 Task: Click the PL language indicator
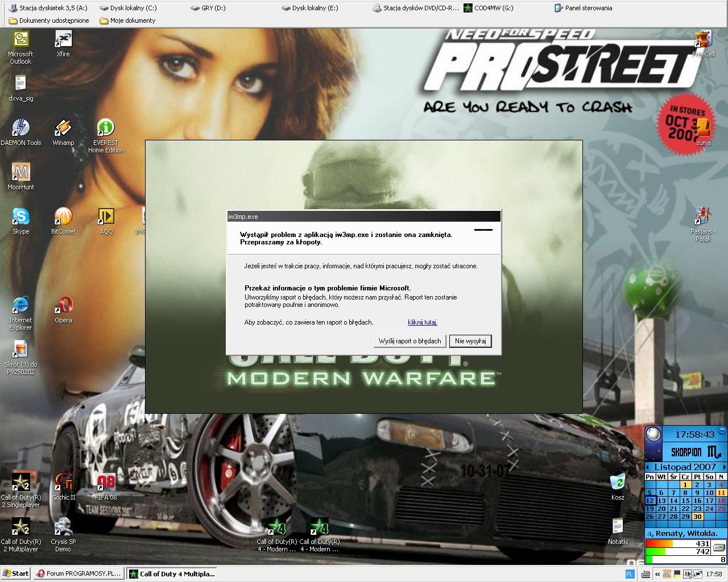(630, 574)
